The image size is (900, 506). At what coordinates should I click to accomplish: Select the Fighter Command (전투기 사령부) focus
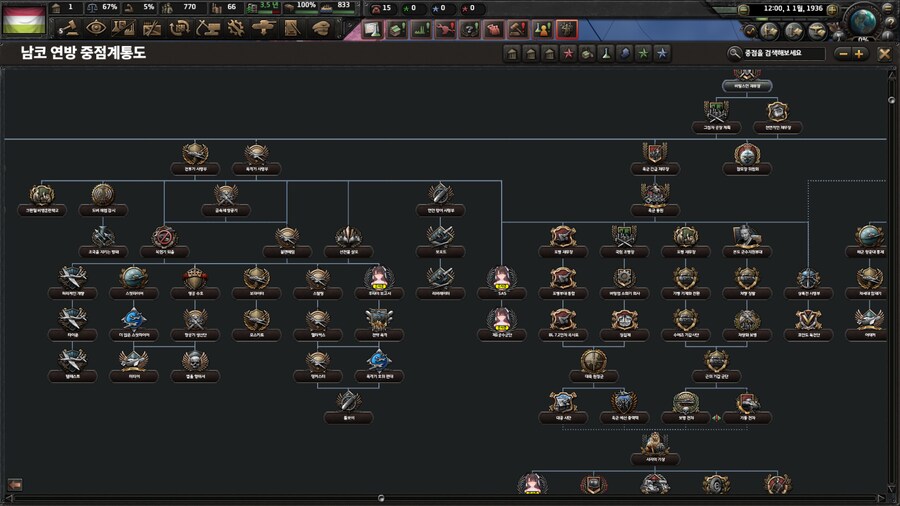click(x=196, y=154)
